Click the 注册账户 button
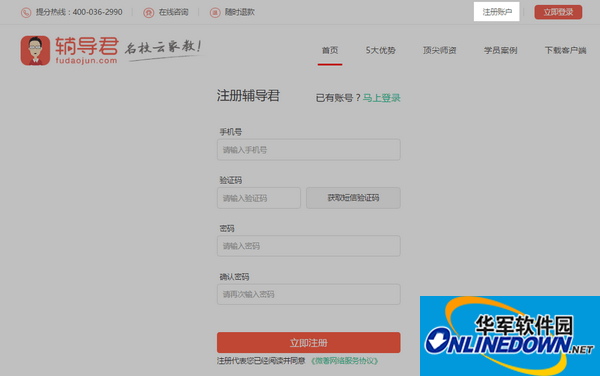 497,12
